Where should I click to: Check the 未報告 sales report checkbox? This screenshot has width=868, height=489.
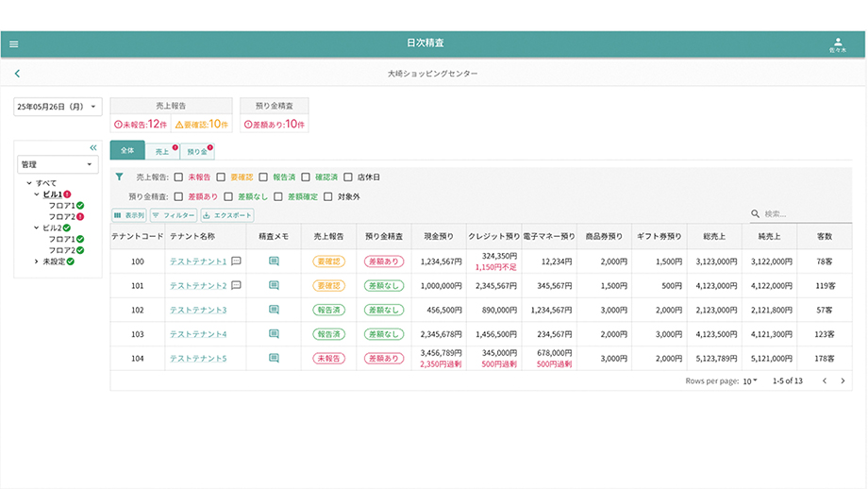click(178, 177)
